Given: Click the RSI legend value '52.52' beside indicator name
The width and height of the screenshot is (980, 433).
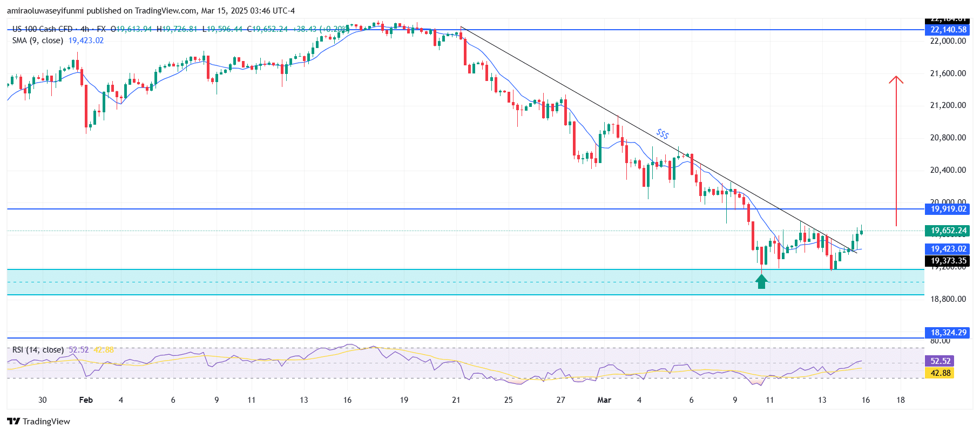Looking at the screenshot, I should point(79,350).
